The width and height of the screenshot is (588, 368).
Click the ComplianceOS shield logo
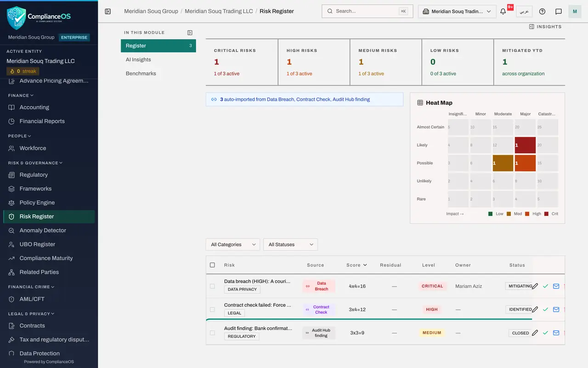click(16, 18)
